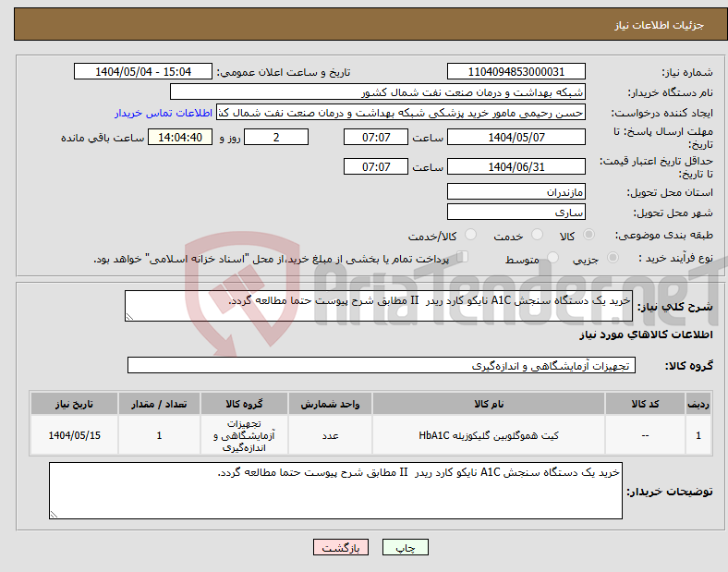Click the بازگشت (back) button
The width and height of the screenshot is (728, 572).
(341, 547)
